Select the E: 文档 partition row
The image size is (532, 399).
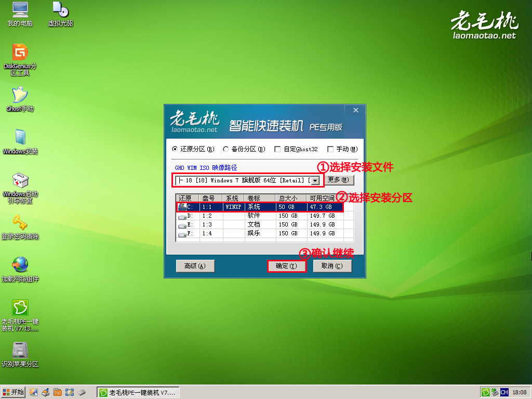265,224
